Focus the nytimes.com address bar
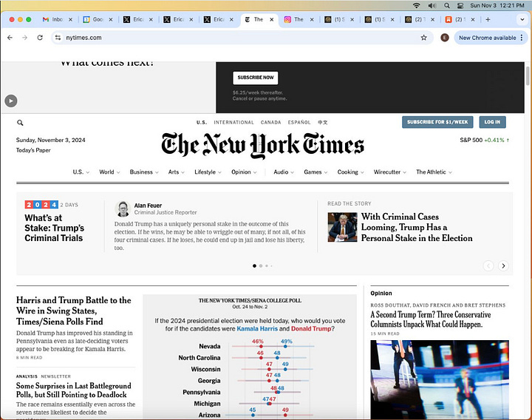Screen dimensions: 532x420 [242, 38]
